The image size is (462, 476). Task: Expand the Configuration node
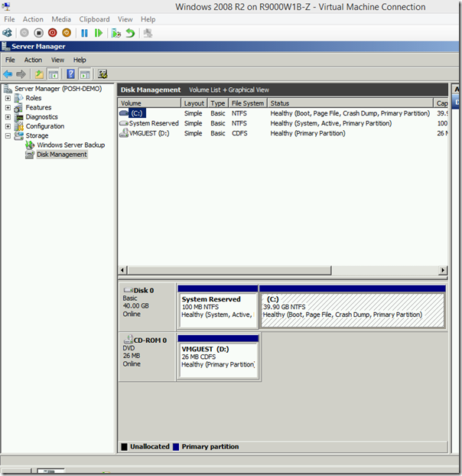[x=8, y=126]
